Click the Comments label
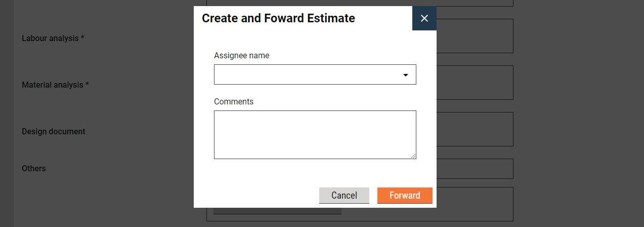This screenshot has height=227, width=644. [x=233, y=102]
